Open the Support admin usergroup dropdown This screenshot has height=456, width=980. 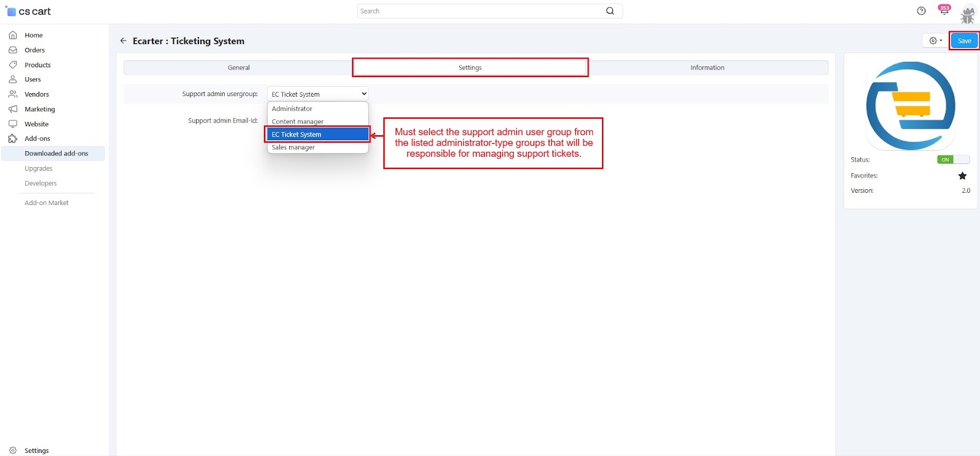click(x=318, y=94)
